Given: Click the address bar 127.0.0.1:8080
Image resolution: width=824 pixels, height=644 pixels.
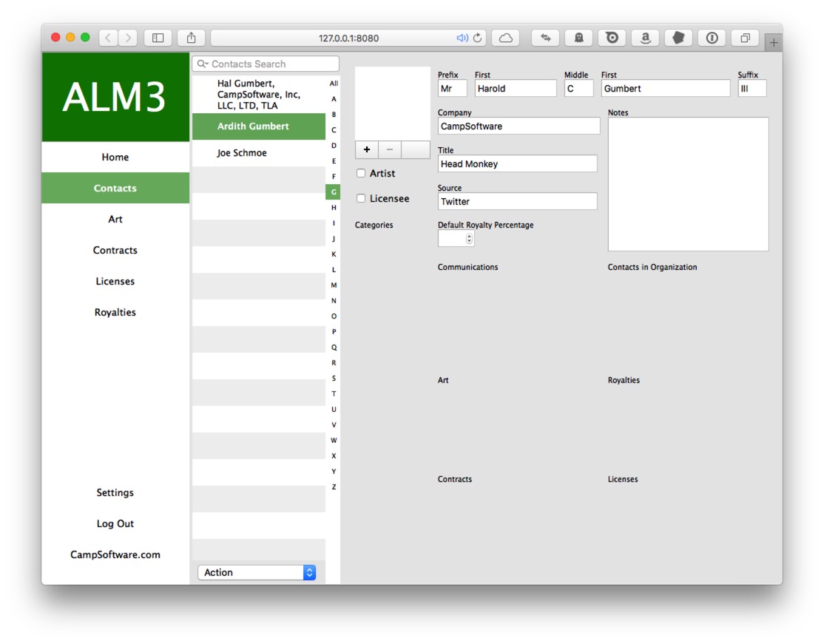Looking at the screenshot, I should [348, 38].
